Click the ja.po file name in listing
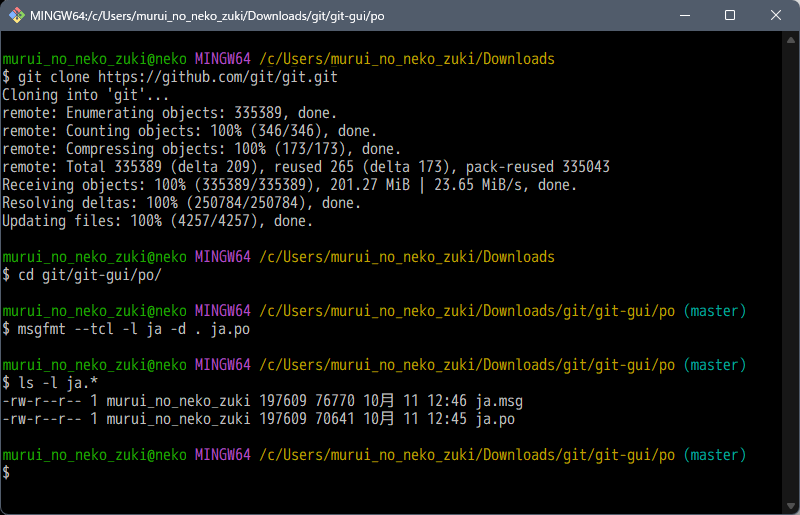 point(495,419)
